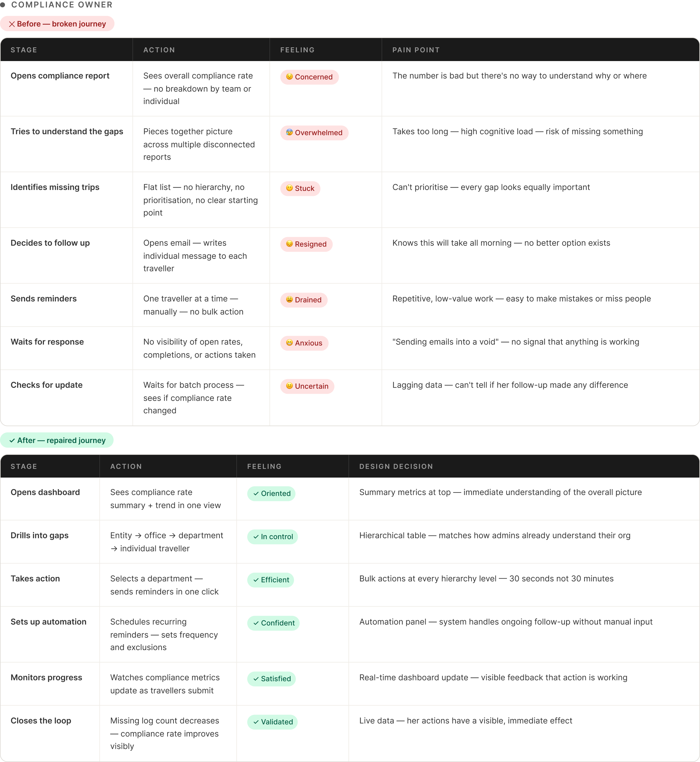Image resolution: width=700 pixels, height=762 pixels.
Task: Click the Before — broken journey label
Action: 61,24
